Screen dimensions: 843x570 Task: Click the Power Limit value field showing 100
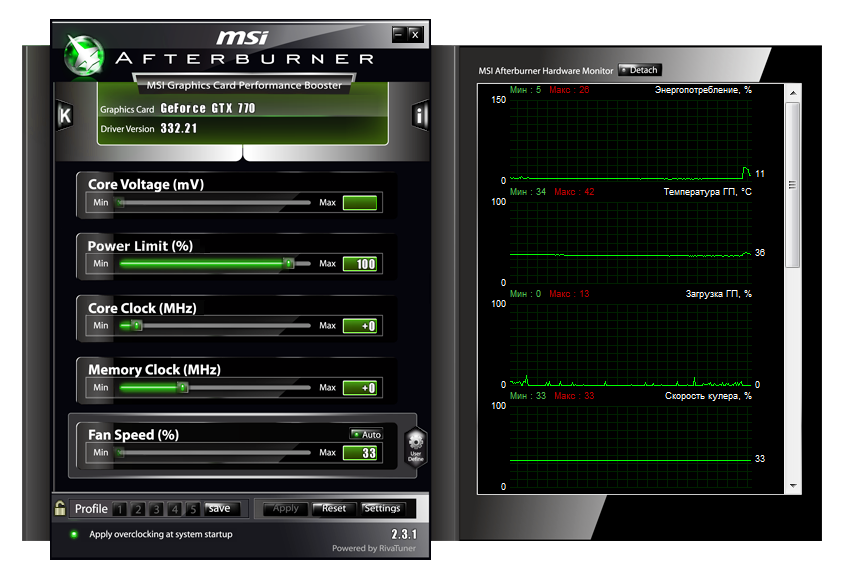click(x=360, y=264)
